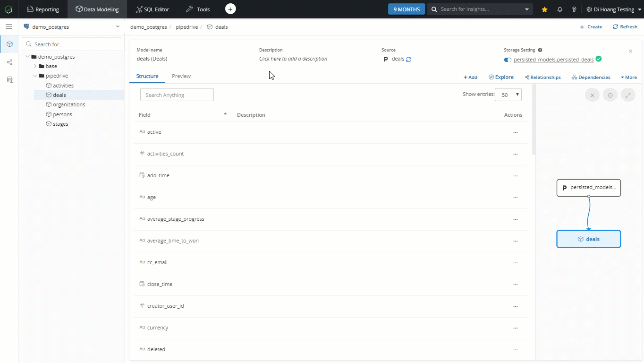Open the Show entries dropdown

tap(508, 95)
